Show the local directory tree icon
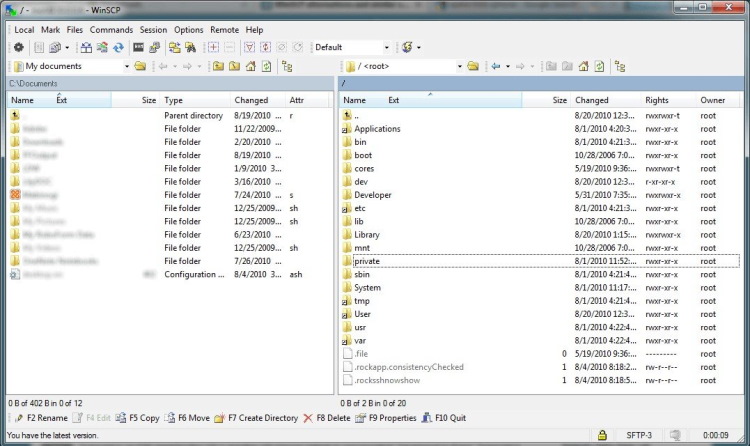This screenshot has width=750, height=446. (287, 66)
